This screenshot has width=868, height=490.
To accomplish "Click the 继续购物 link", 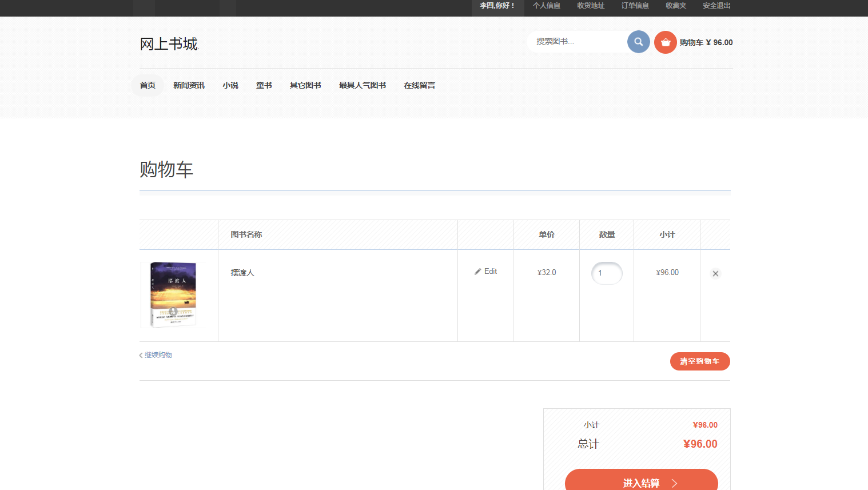I will (x=157, y=355).
